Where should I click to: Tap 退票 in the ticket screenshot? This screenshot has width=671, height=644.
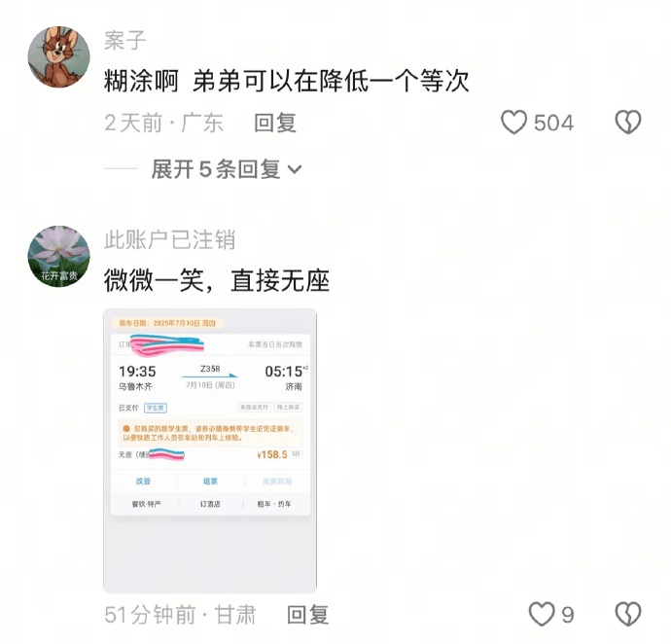click(x=210, y=482)
